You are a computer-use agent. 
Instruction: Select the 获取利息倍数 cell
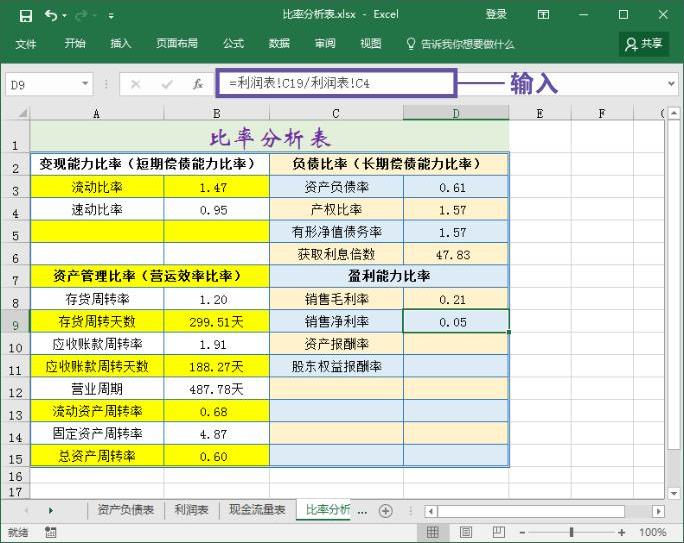click(336, 254)
